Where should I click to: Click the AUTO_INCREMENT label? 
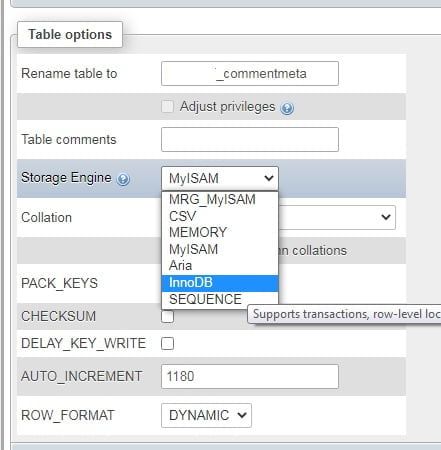pos(82,376)
